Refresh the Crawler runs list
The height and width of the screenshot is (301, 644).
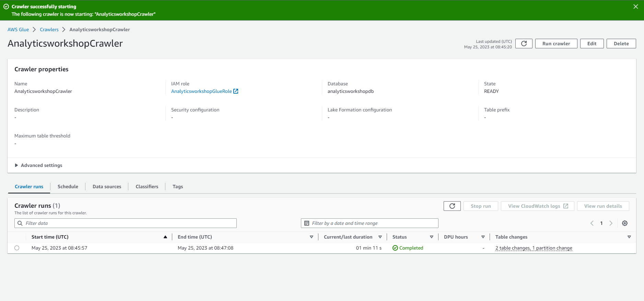tap(452, 206)
